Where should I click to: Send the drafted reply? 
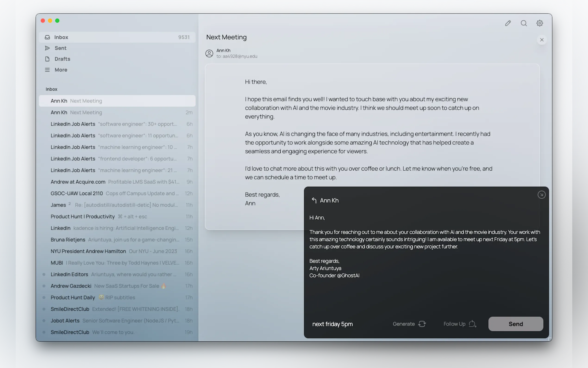point(516,324)
